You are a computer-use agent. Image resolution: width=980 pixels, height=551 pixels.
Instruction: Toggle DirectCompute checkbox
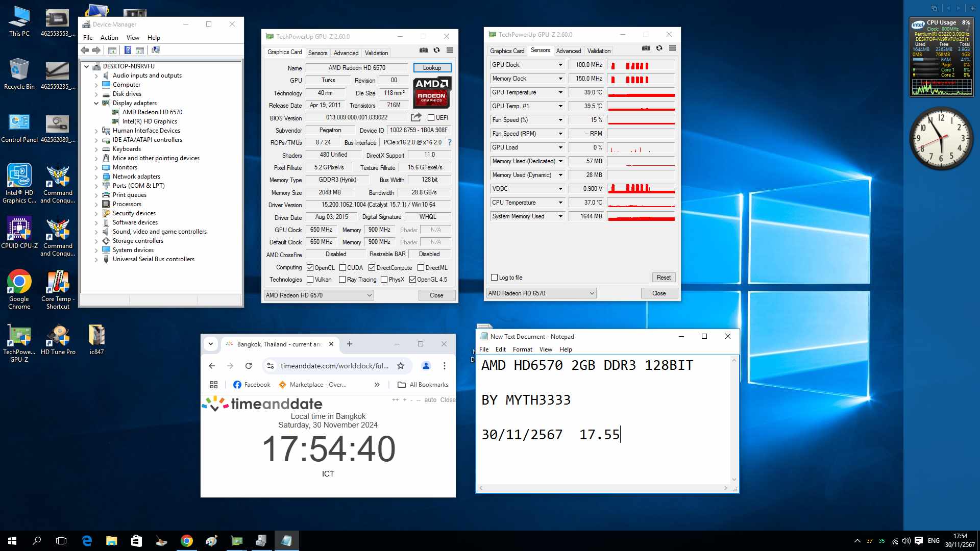[372, 268]
